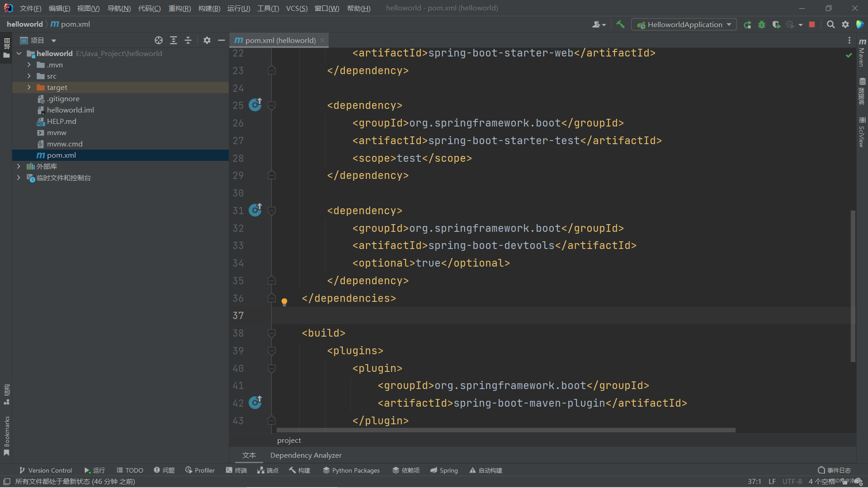Hide the project tool window

[221, 40]
